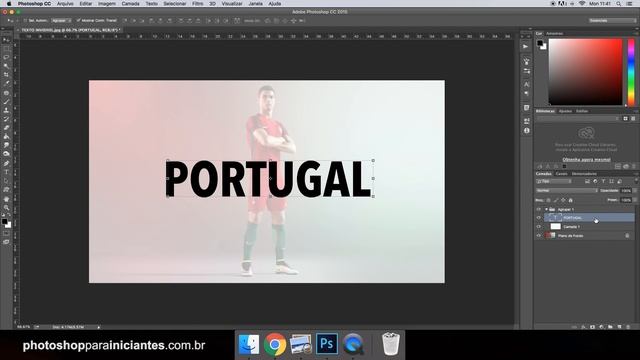
Task: Open the Agrupar auto-select dropdown
Action: pos(61,20)
